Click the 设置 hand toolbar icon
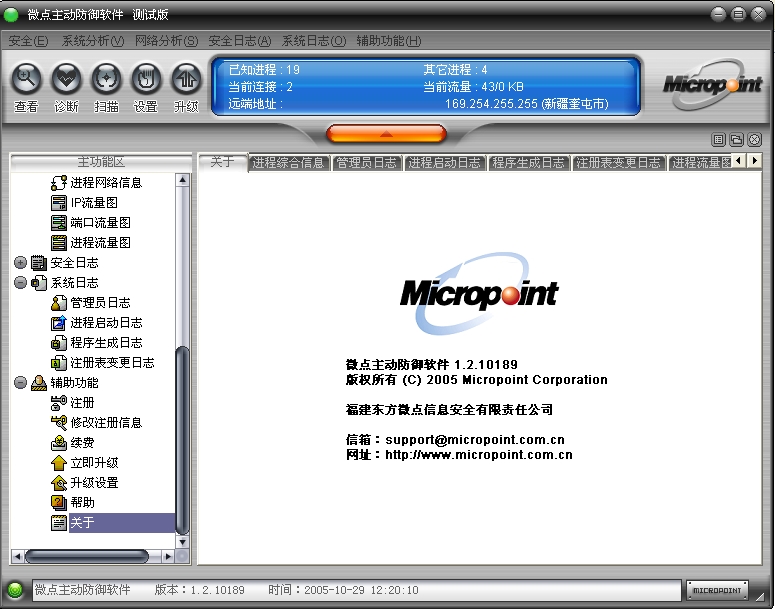This screenshot has height=609, width=775. [146, 79]
